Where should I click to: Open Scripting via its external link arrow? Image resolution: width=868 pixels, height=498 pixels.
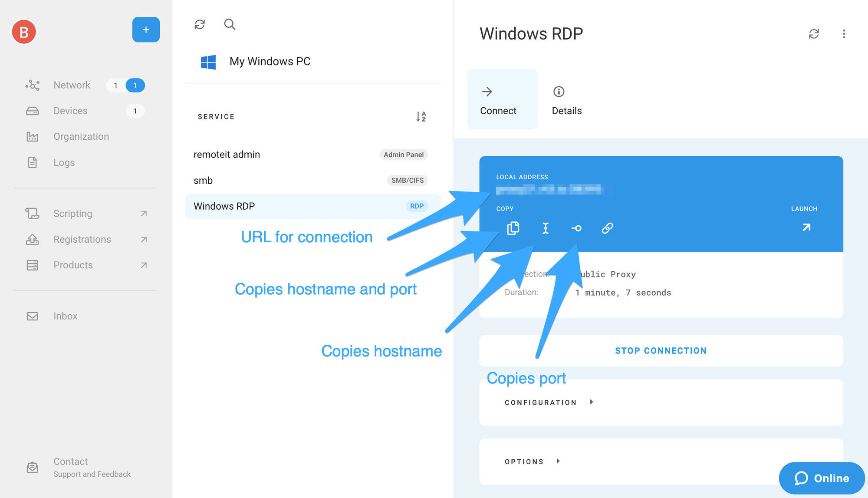143,213
